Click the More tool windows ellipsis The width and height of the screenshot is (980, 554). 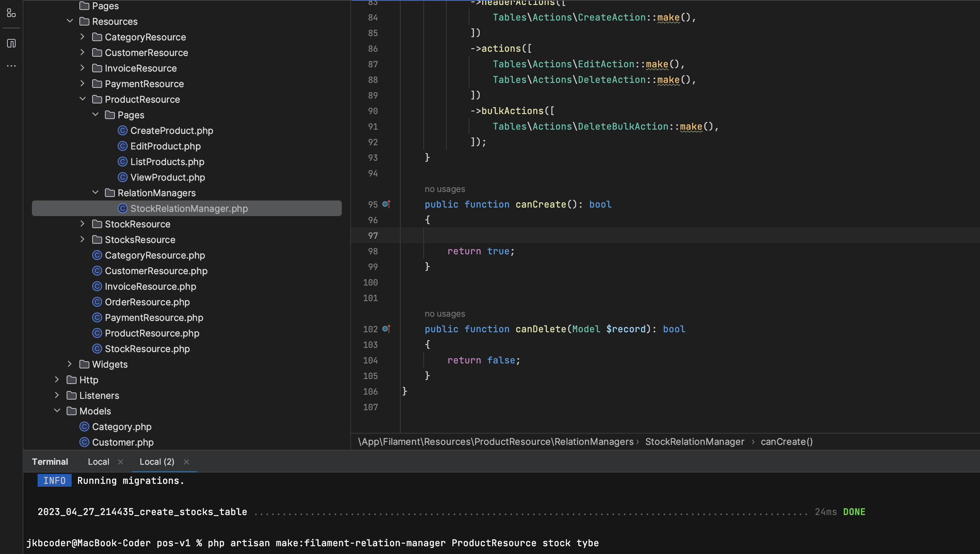point(11,66)
